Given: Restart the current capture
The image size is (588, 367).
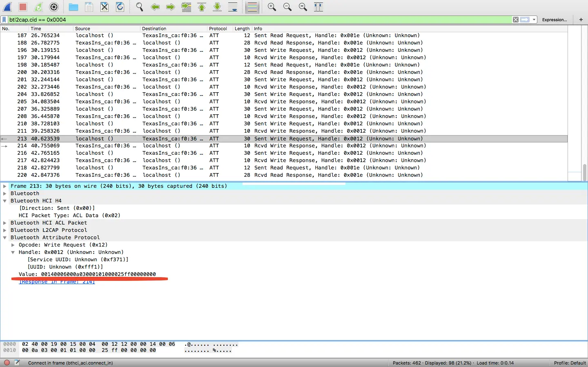Looking at the screenshot, I should pos(38,7).
